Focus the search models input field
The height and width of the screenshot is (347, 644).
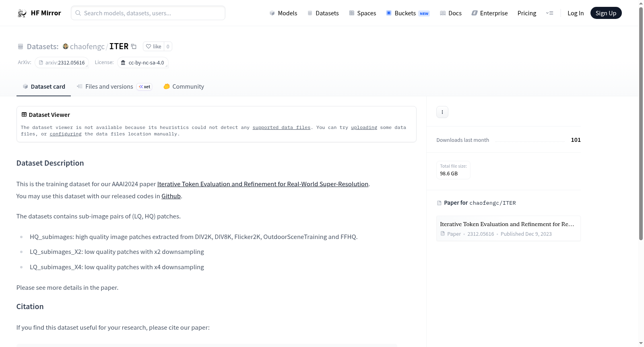coord(148,13)
